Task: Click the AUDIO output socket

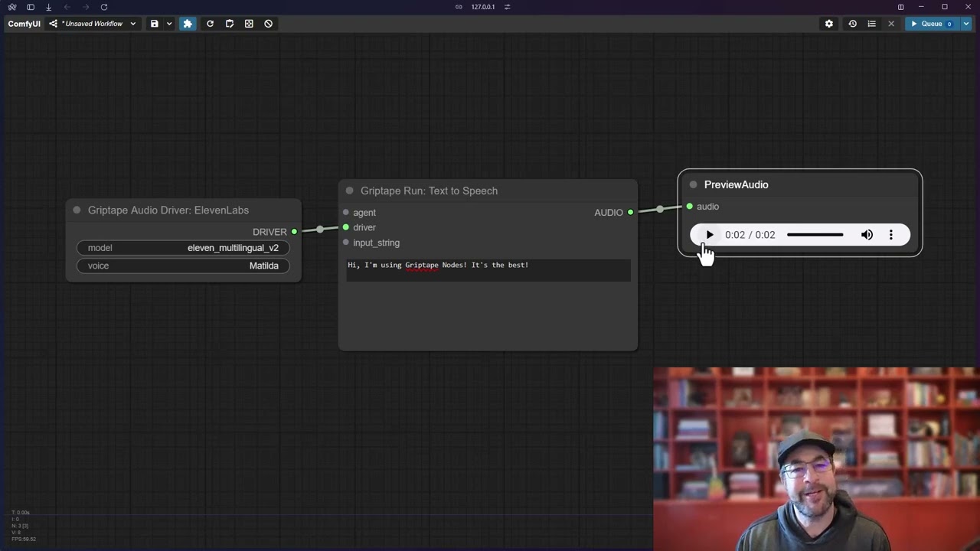Action: [630, 213]
